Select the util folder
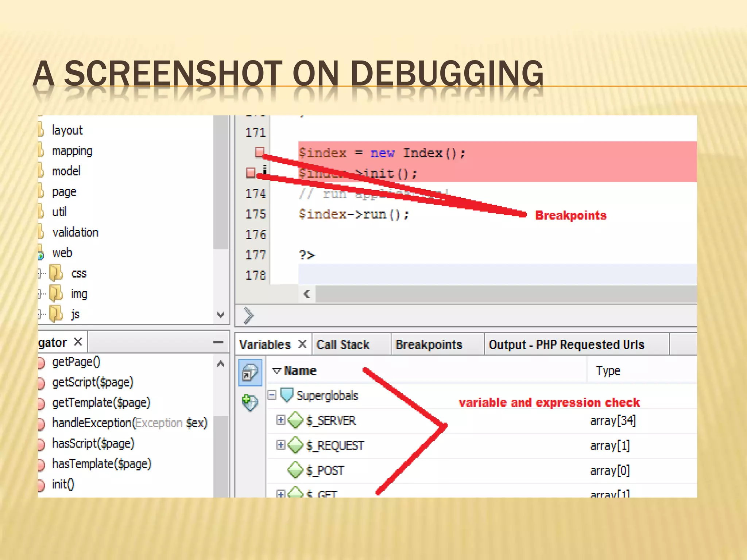The height and width of the screenshot is (560, 747). (x=59, y=212)
